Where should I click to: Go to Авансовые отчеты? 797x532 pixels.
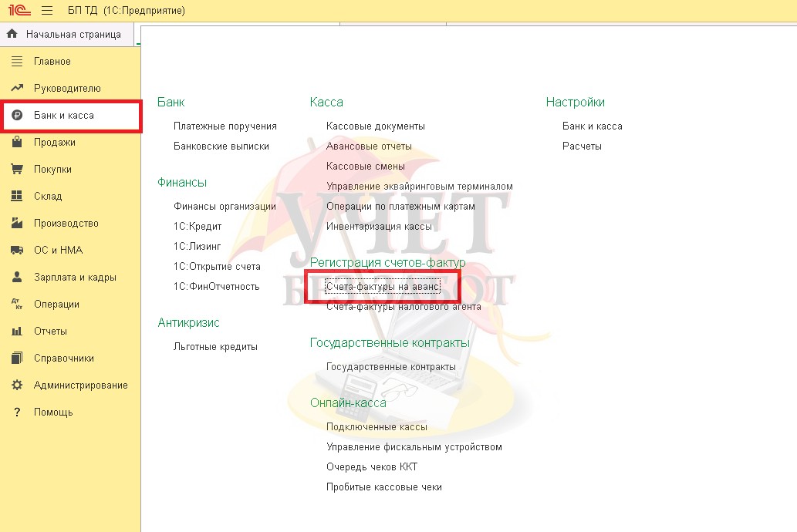pyautogui.click(x=369, y=146)
